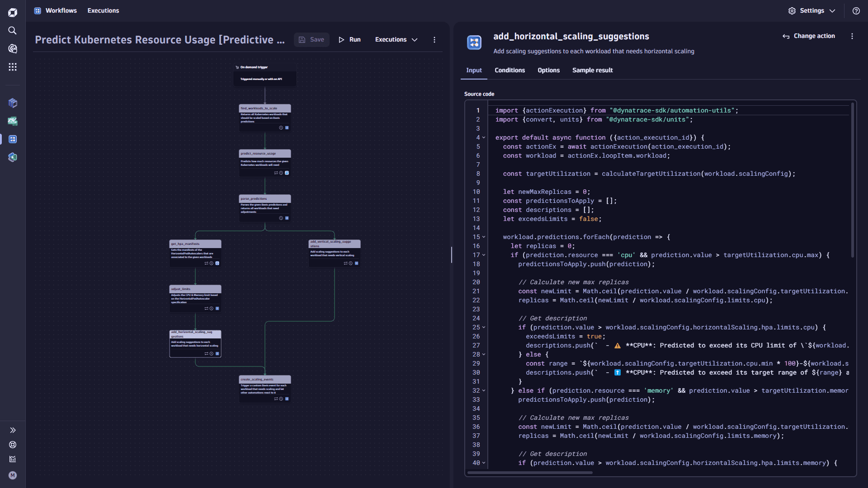Switch to the Sample result tab
This screenshot has height=488, width=868.
(592, 70)
